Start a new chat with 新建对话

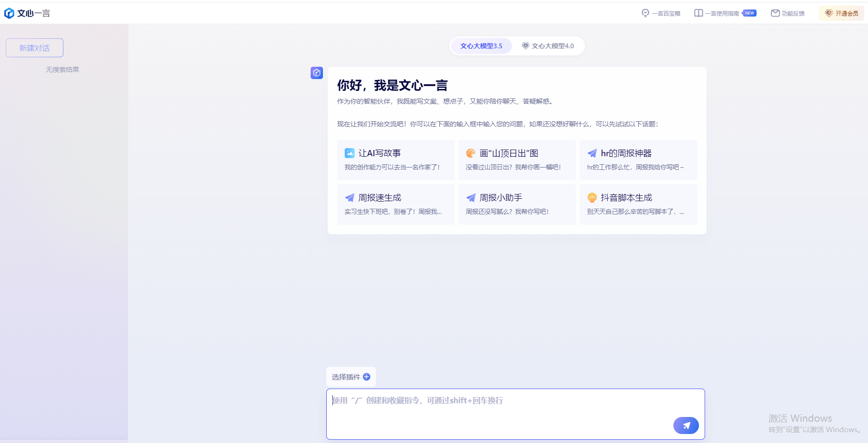34,47
